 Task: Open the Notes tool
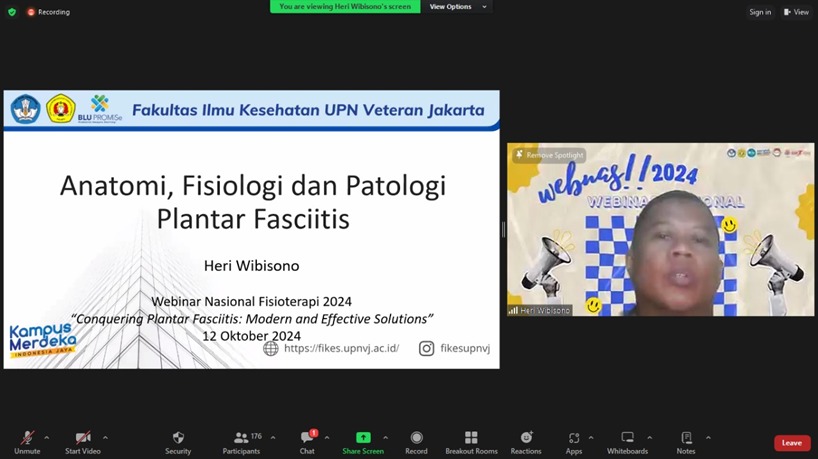point(686,442)
